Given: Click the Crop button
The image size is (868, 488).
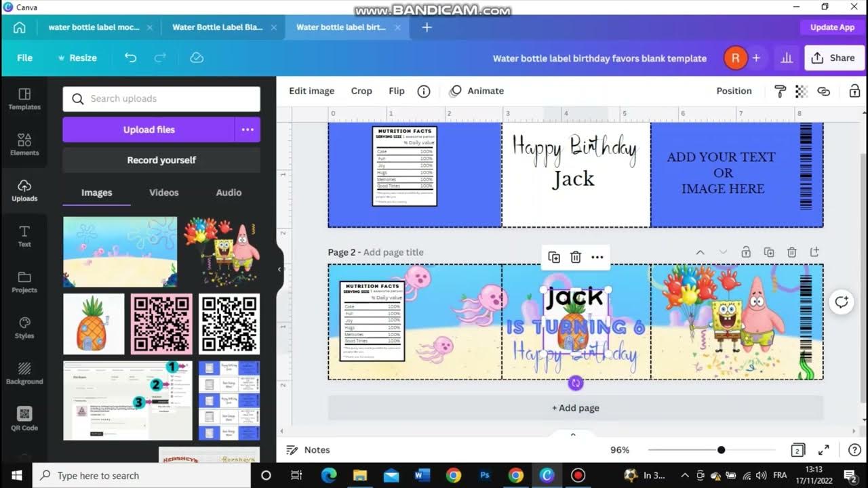Looking at the screenshot, I should click(361, 91).
